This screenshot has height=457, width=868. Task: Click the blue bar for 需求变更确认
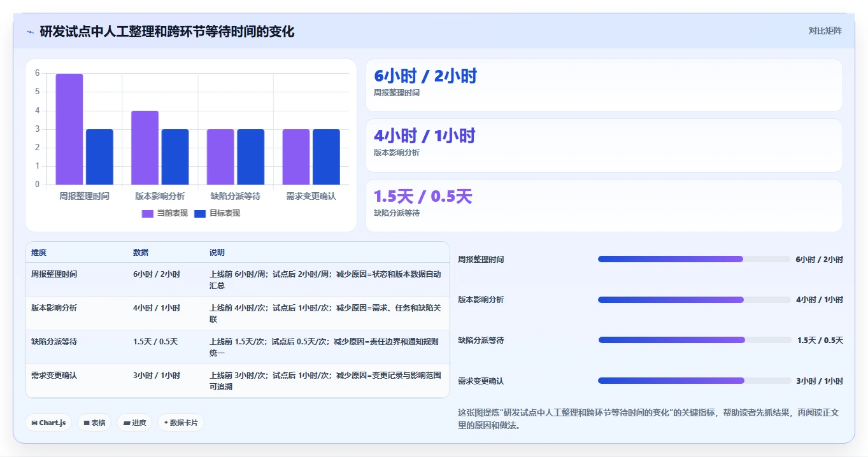pyautogui.click(x=326, y=157)
